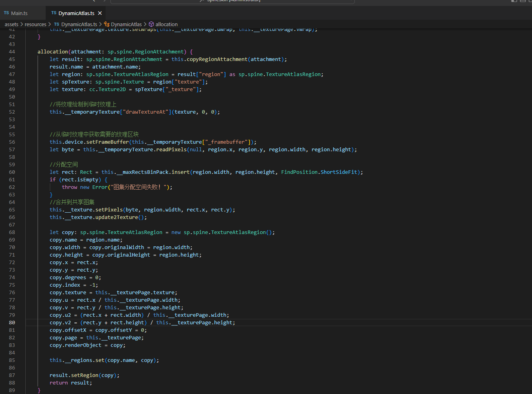The image size is (532, 394).
Task: Close the DynamicAtlas.ts editor tab
Action: (100, 13)
